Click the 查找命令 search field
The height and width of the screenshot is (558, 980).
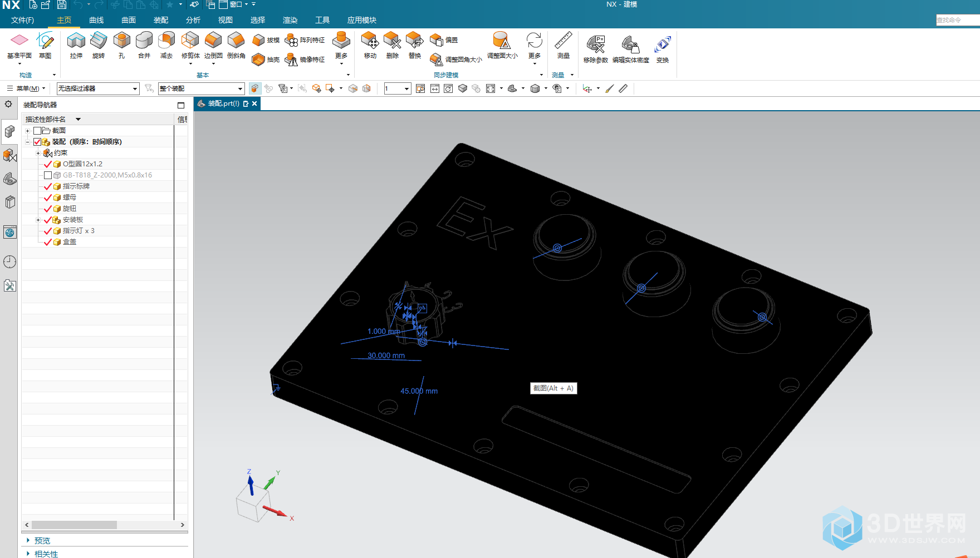[x=958, y=20]
